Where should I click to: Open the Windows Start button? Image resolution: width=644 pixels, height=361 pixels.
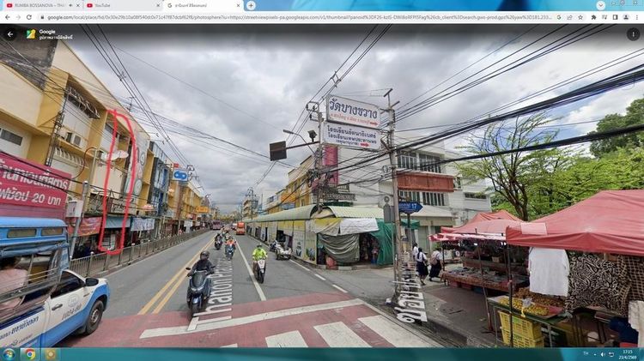9,354
